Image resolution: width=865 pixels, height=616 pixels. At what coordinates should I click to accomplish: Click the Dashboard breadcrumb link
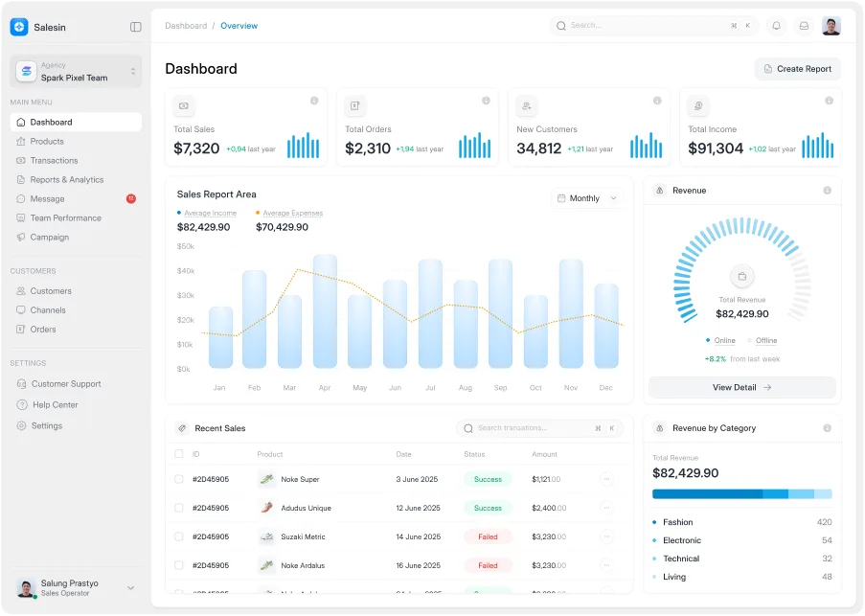186,26
